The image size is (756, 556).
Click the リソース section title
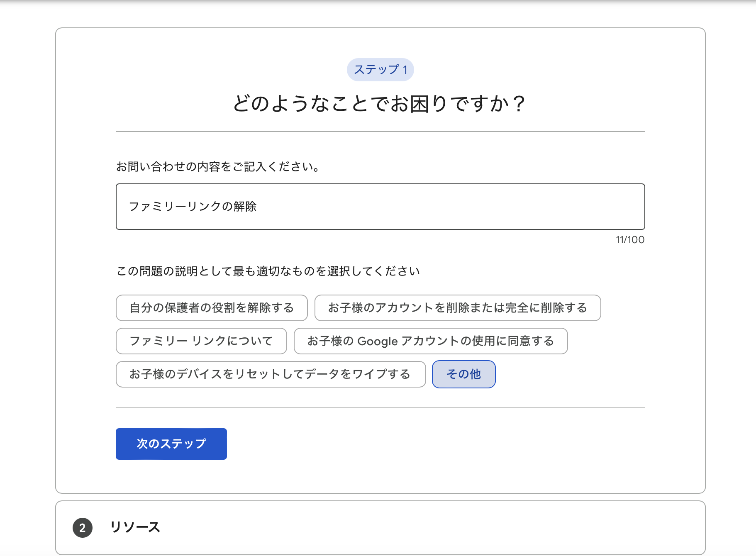click(x=135, y=527)
